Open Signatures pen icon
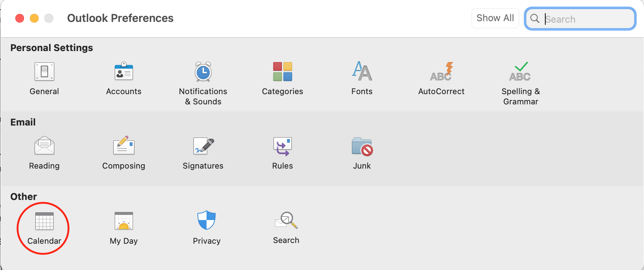Viewport: 644px width, 270px height. 204,146
